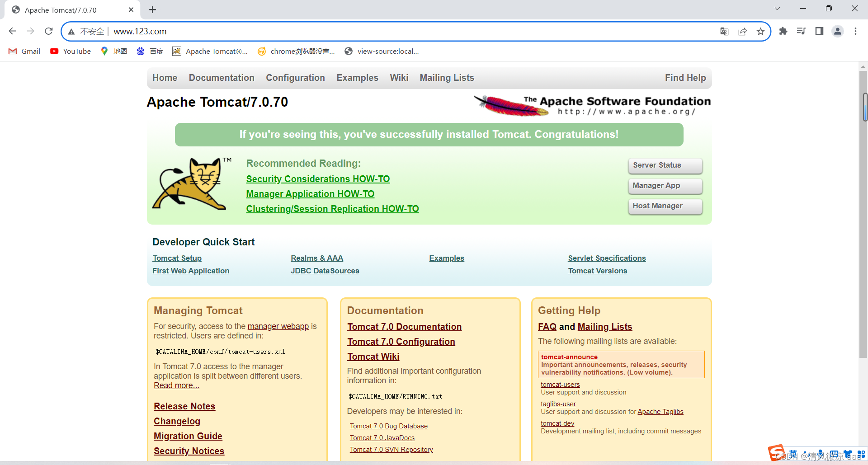The height and width of the screenshot is (465, 868).
Task: Open the Gmail bookmark
Action: pos(24,51)
